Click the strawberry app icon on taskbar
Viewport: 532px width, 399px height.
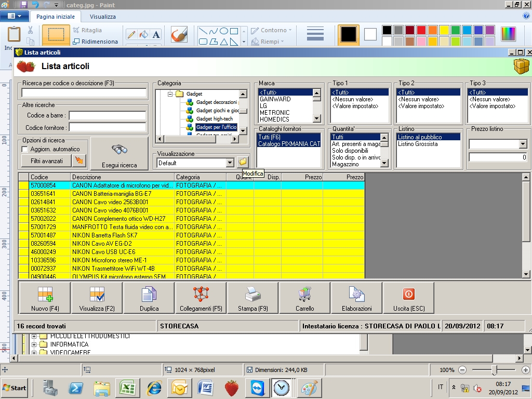[232, 388]
